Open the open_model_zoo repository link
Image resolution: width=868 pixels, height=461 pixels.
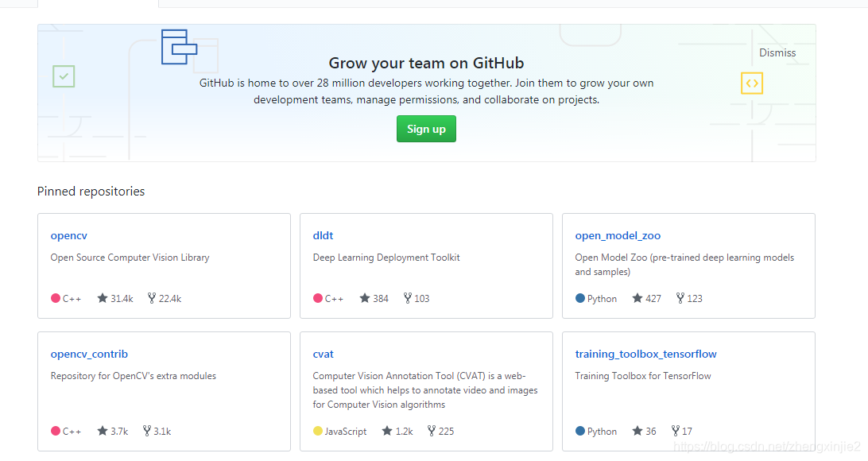click(618, 236)
